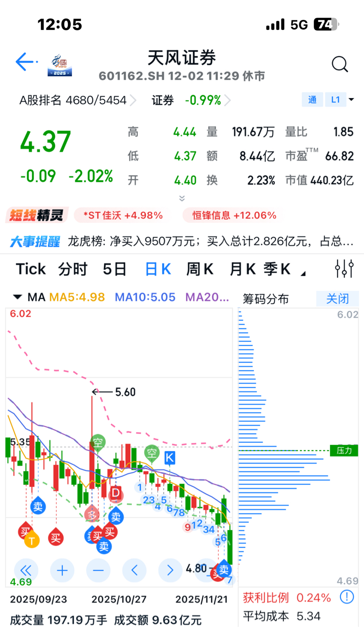Screen dimensions: 364x627
Task: Zoom in chart with plus button
Action: [x=62, y=570]
